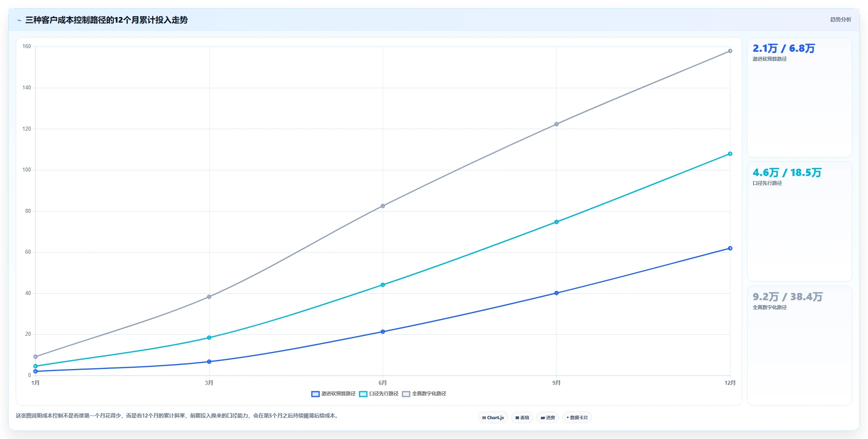Click the cyan 口径先行路径 point at 3月

point(209,338)
